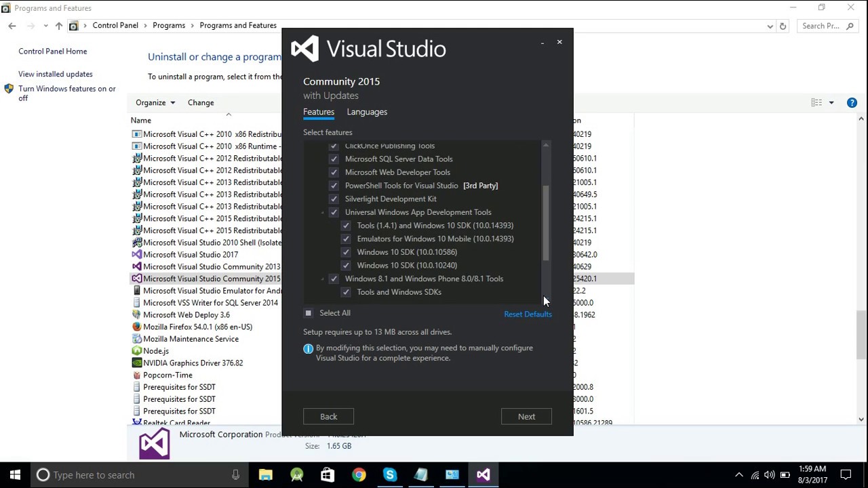Image resolution: width=868 pixels, height=488 pixels.
Task: Open Skype from the taskbar
Action: pos(390,475)
